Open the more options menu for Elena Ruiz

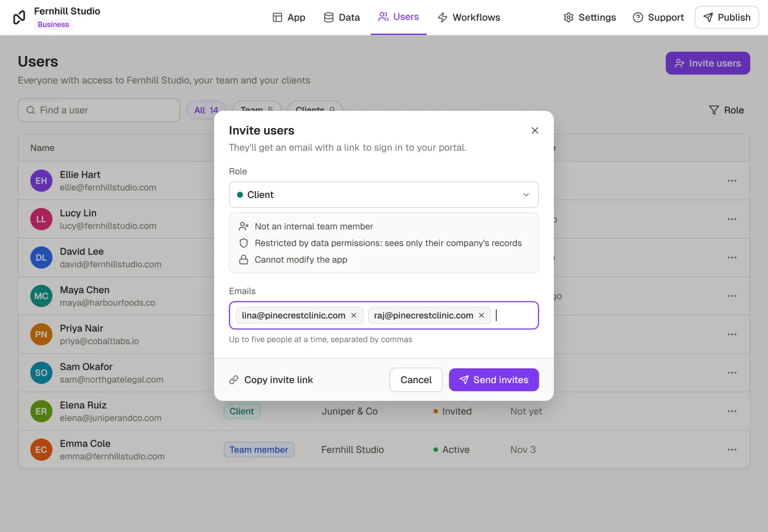point(732,411)
